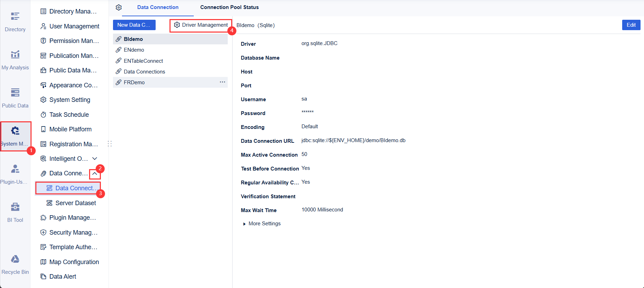Click the User Management person icon

point(43,26)
